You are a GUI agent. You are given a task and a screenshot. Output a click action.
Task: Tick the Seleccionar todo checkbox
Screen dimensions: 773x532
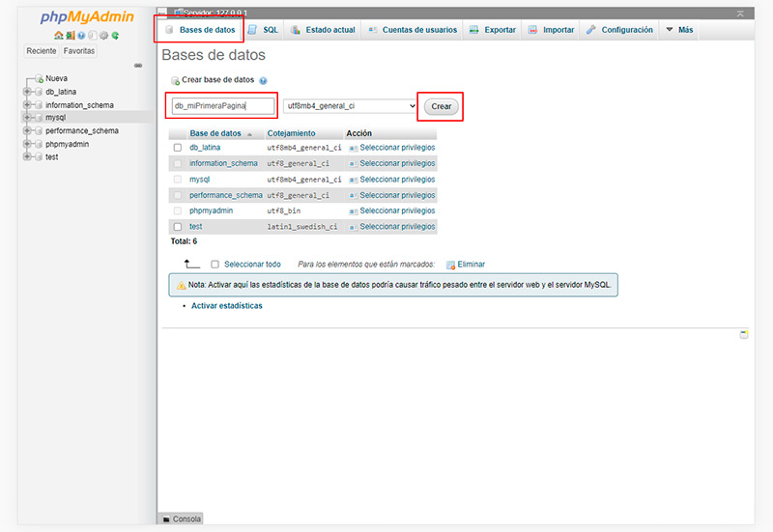215,265
